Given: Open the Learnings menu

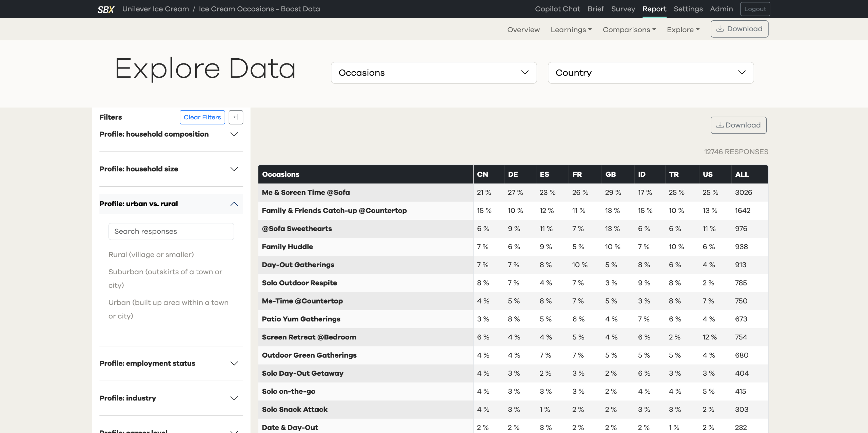Looking at the screenshot, I should pyautogui.click(x=571, y=30).
